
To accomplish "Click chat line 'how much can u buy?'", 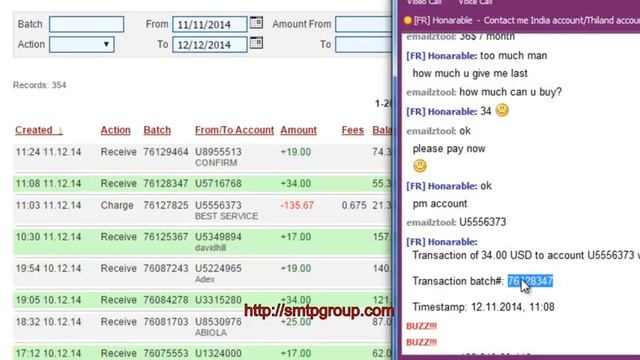I will point(510,92).
